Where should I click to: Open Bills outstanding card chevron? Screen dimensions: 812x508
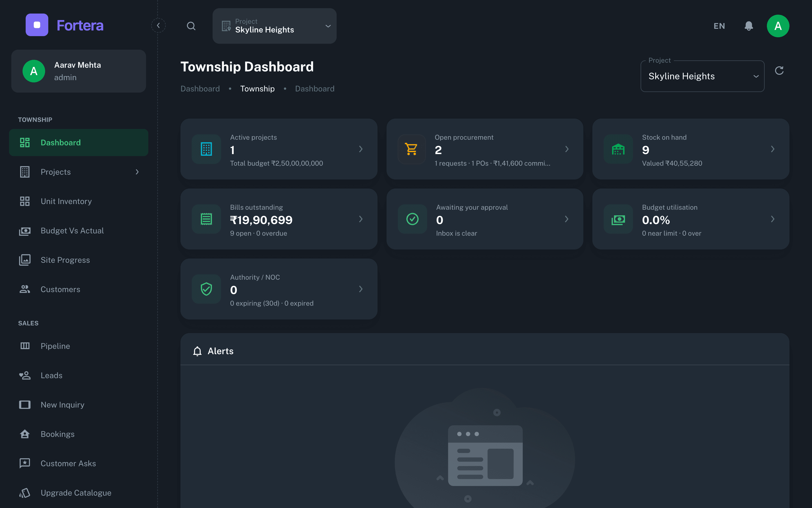point(361,219)
